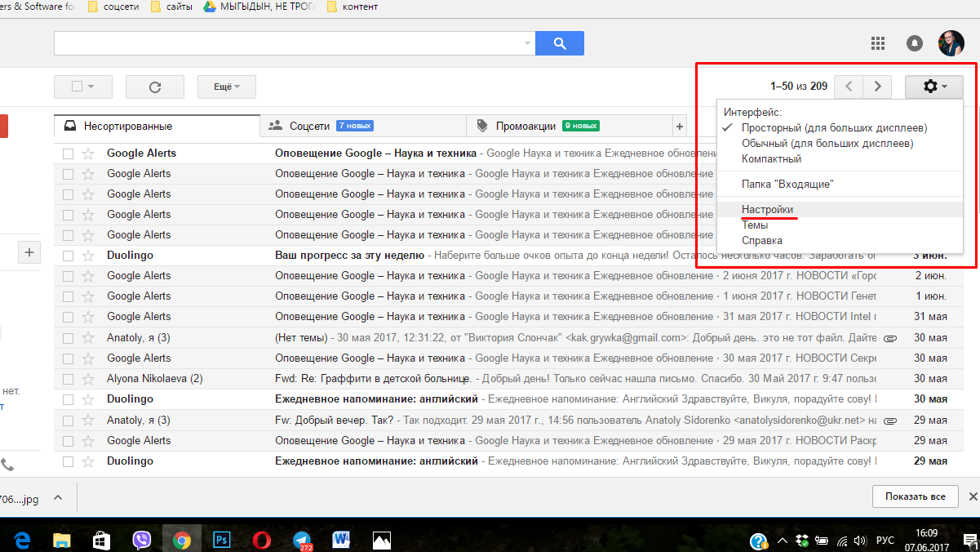Switch to the Несортированные tab
The image size is (980, 552).
coord(157,127)
